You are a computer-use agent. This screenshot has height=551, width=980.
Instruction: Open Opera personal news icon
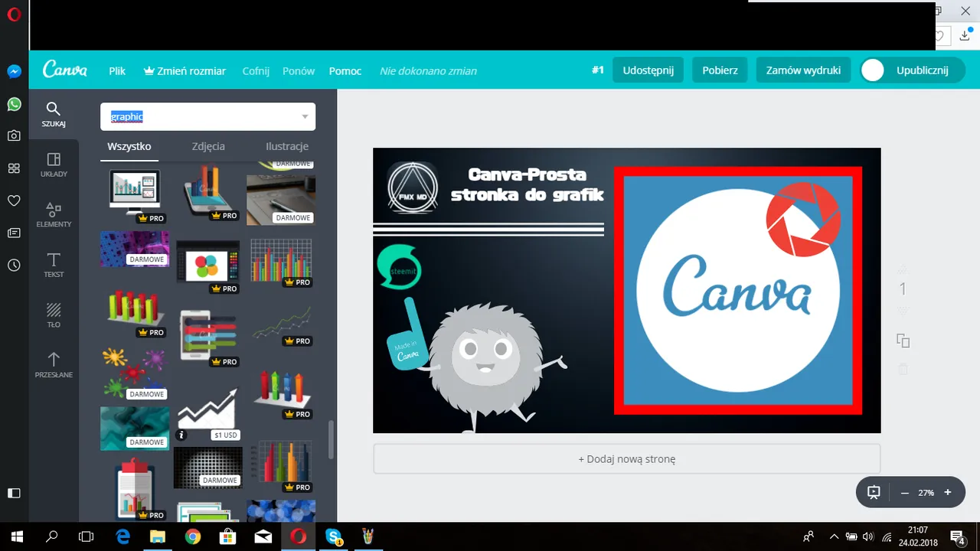(x=14, y=233)
